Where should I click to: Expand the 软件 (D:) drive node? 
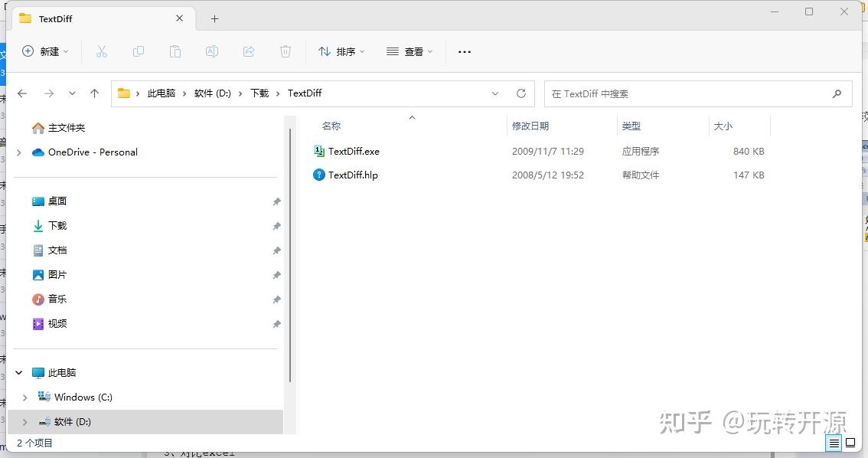click(25, 422)
